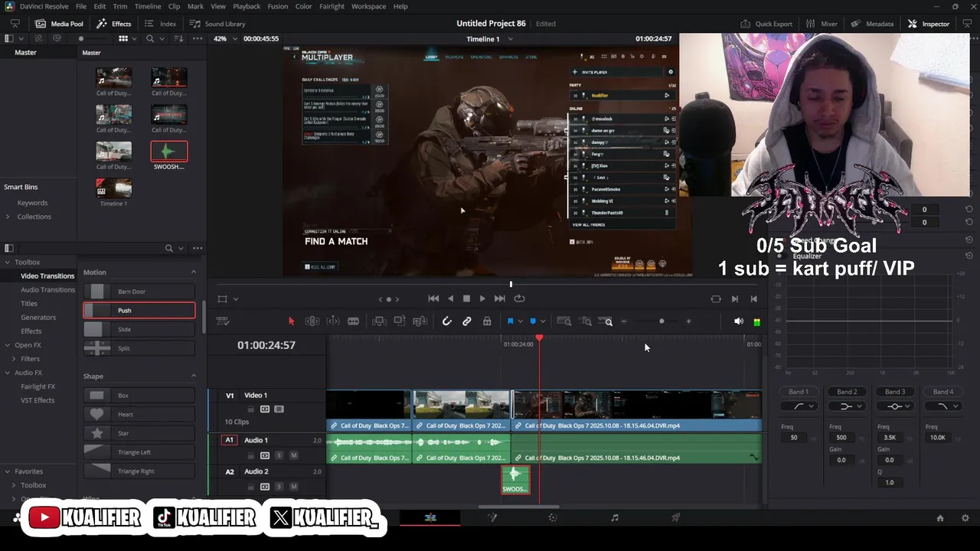Collapse the Shape transitions section

pos(193,376)
